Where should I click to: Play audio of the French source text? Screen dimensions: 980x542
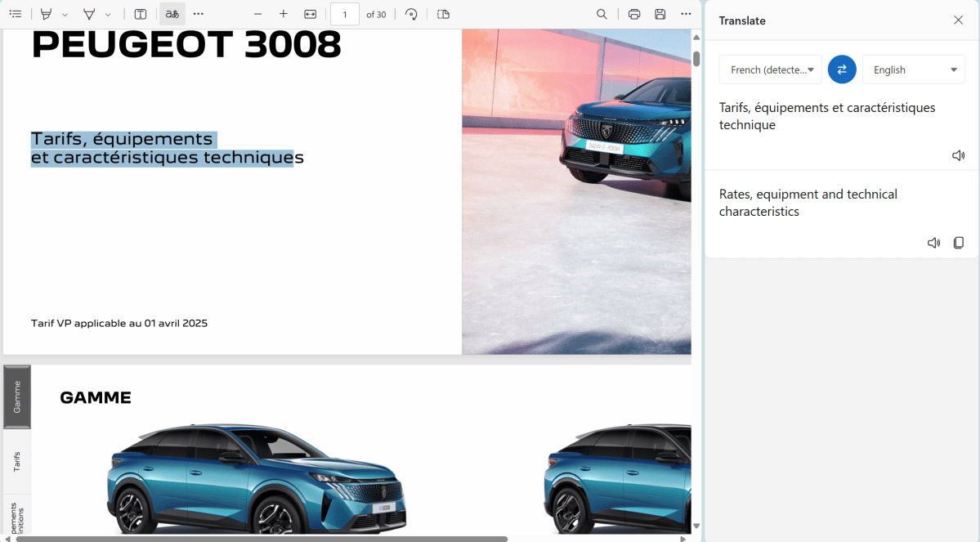pos(958,155)
